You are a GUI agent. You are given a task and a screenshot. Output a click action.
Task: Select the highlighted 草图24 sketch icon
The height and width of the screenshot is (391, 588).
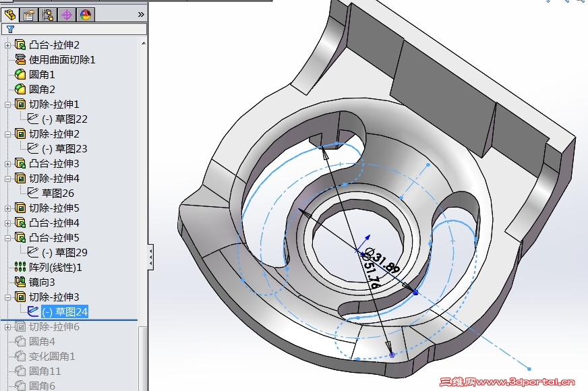[33, 311]
